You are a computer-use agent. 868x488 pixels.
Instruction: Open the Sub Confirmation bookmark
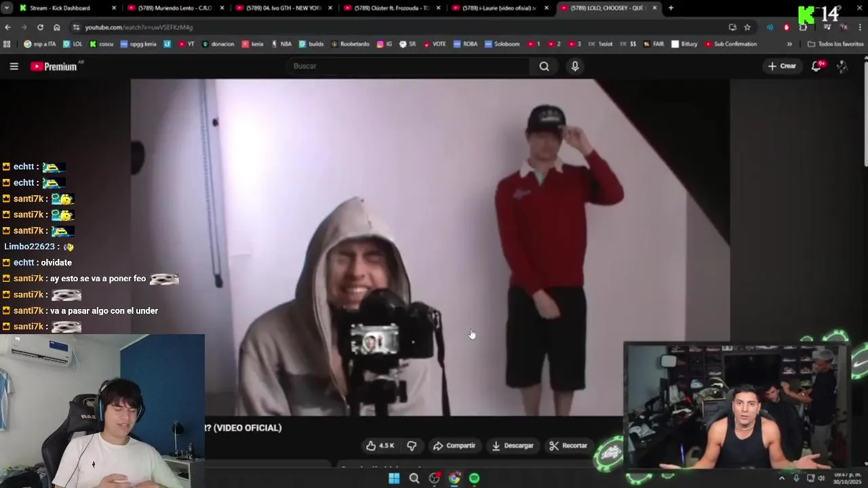731,44
